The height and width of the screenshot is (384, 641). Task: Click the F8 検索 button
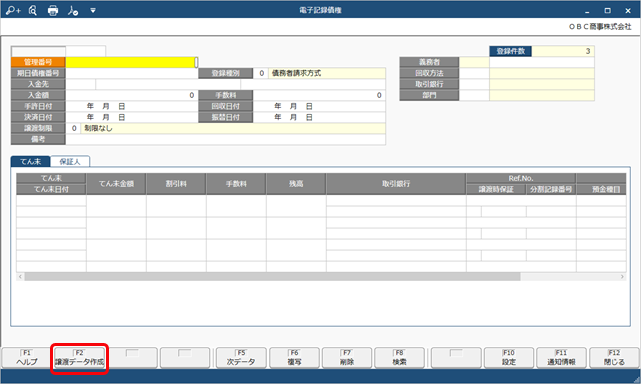[x=399, y=358]
